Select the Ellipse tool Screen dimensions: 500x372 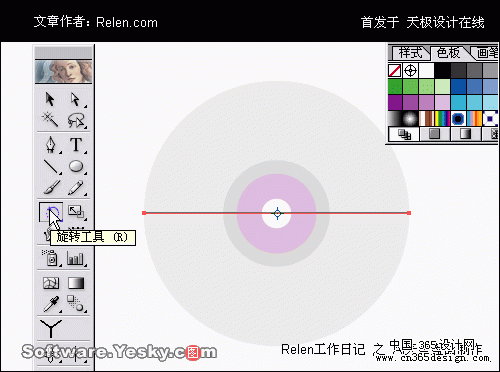[x=76, y=166]
